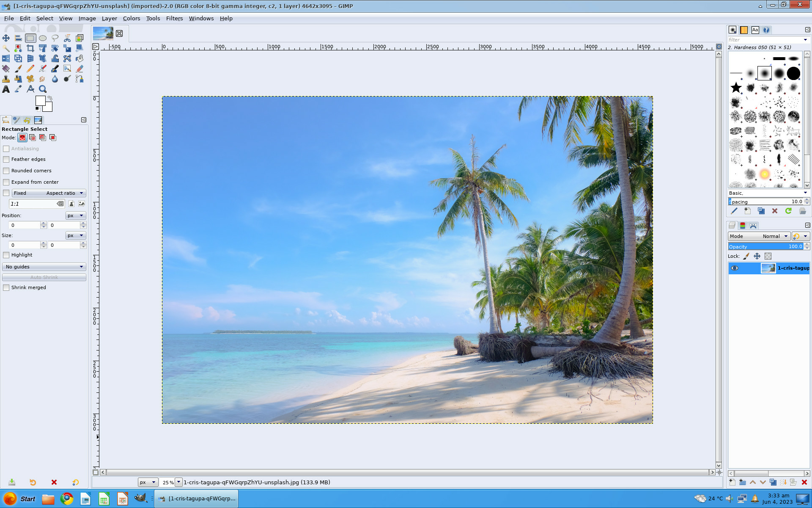
Task: Toggle the Highlight checkbox
Action: pyautogui.click(x=6, y=255)
